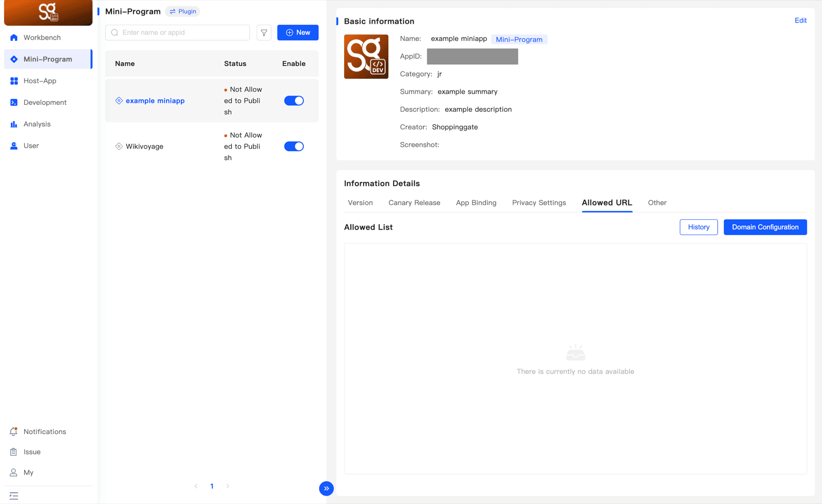Screen dimensions: 822x504
Task: Click the Mini-Program diamond icon in sidebar
Action: [x=14, y=59]
